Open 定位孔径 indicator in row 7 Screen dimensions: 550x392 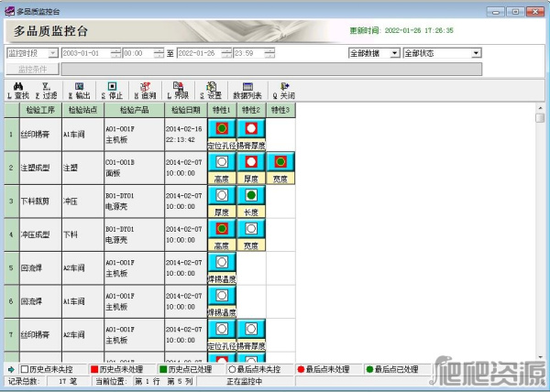222,329
